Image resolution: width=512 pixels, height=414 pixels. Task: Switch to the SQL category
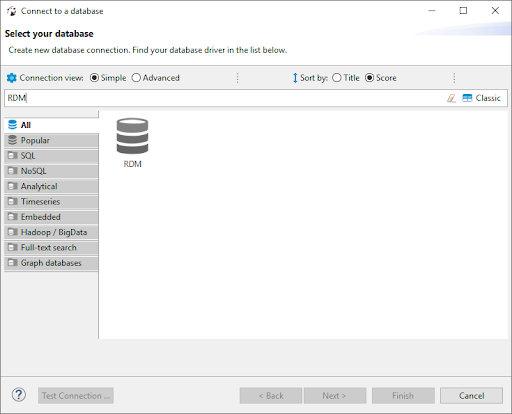coord(51,156)
